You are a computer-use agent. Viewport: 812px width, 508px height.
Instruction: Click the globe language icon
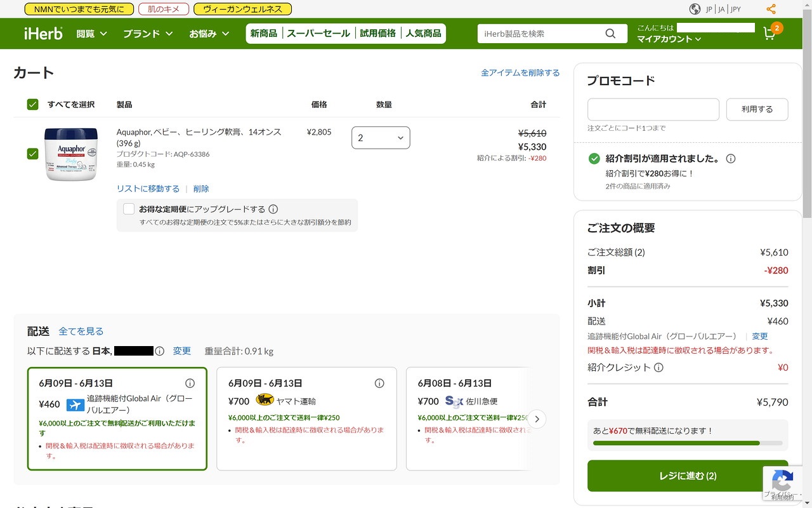[x=695, y=9]
